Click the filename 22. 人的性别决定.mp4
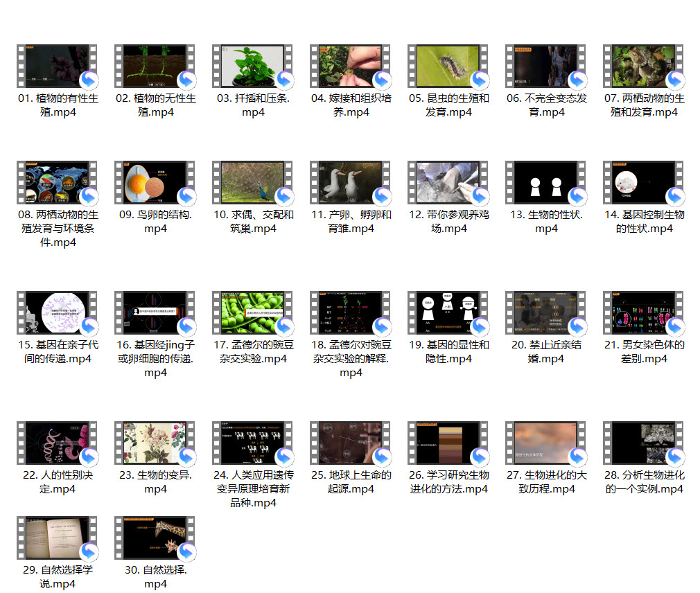The image size is (700, 593). 58,481
